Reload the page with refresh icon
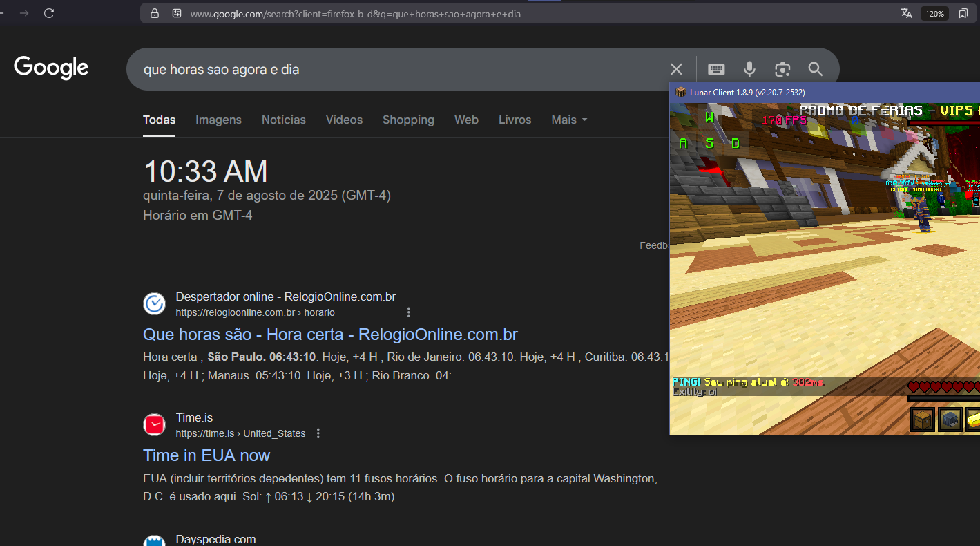The width and height of the screenshot is (980, 546). tap(49, 13)
